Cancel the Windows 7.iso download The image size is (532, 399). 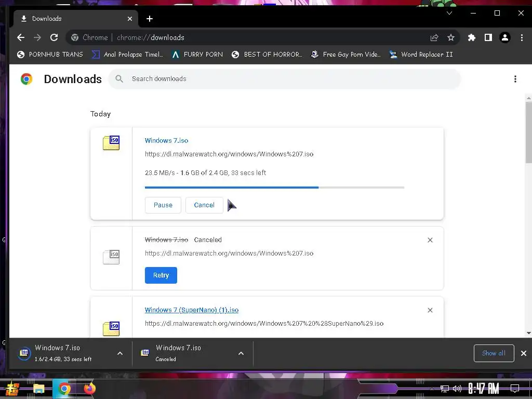click(x=204, y=205)
